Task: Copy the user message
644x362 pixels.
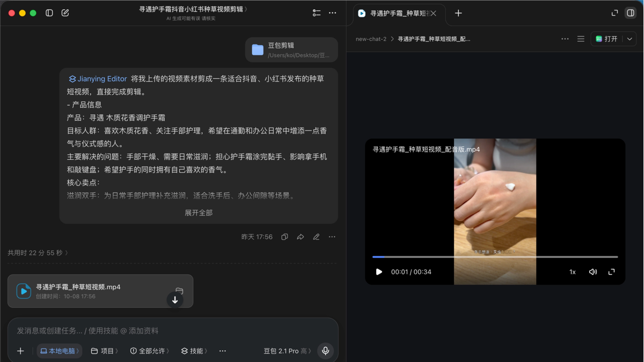Action: tap(285, 237)
